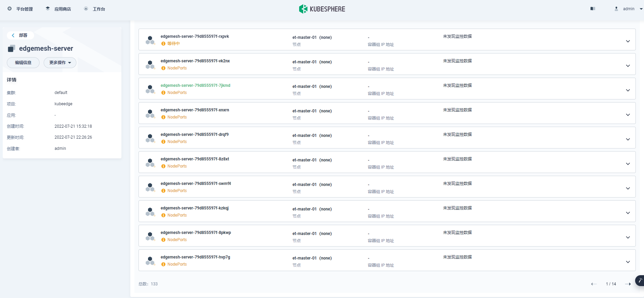Viewport: 644px width, 298px height.
Task: Open the admin user dropdown
Action: coord(629,9)
